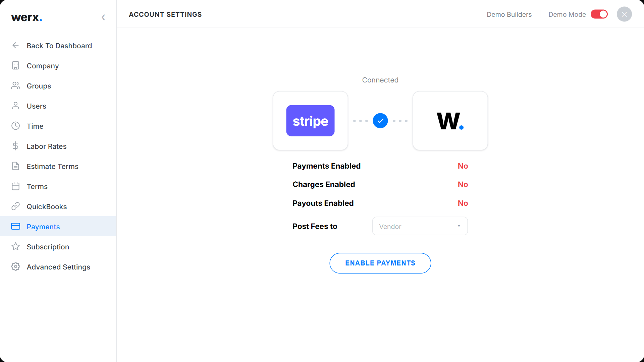This screenshot has width=644, height=362.
Task: Open the Post Fees to dropdown
Action: pyautogui.click(x=420, y=226)
